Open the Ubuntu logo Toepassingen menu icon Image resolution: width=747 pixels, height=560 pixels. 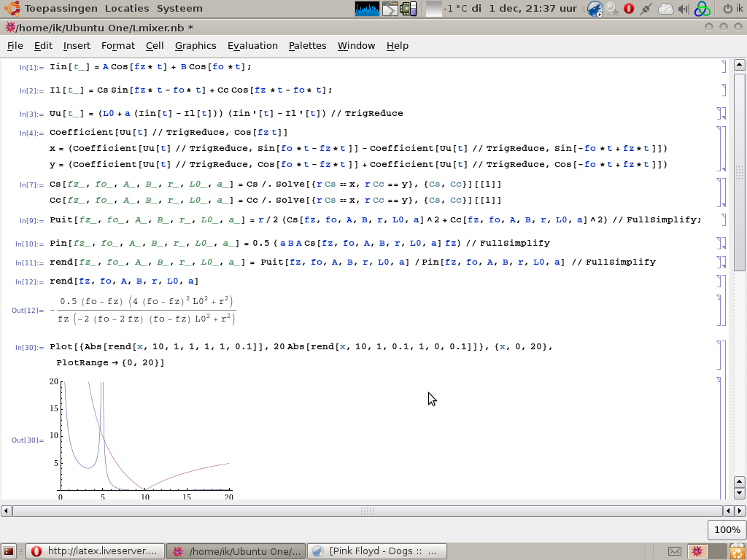click(x=12, y=9)
